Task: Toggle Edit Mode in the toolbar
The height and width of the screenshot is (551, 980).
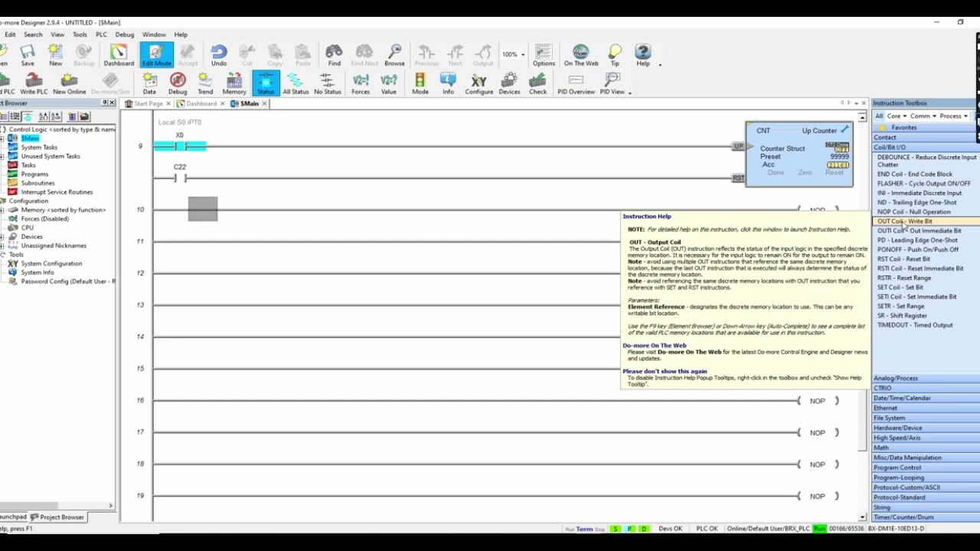Action: (x=156, y=55)
